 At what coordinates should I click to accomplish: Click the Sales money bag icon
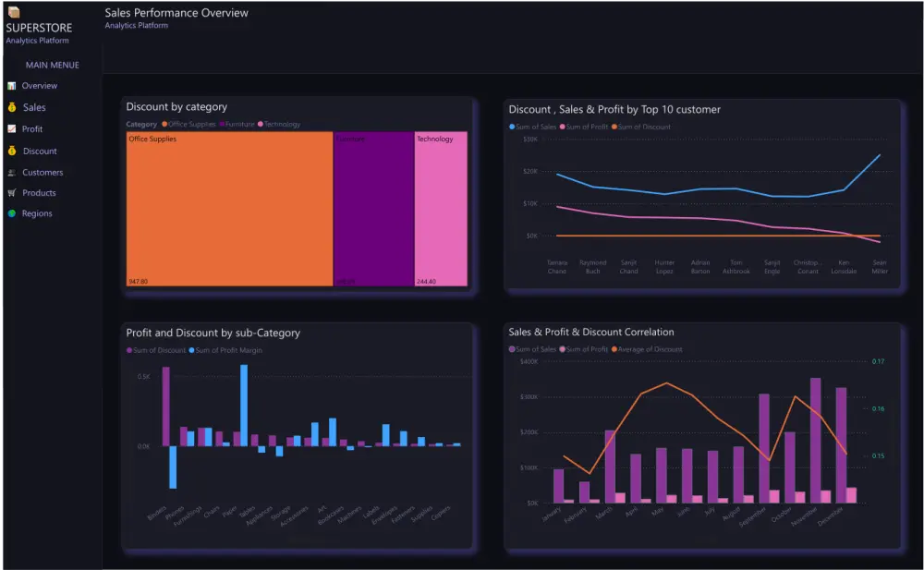(12, 107)
